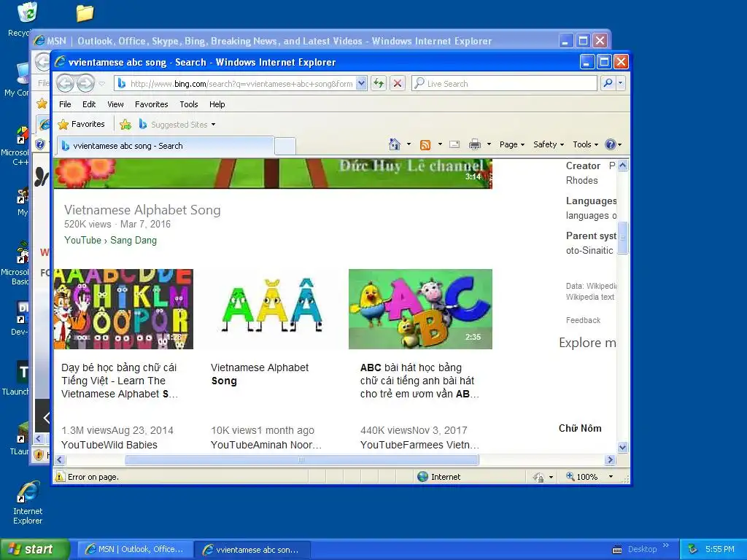
Task: Add page to Favorites bar icon
Action: click(125, 125)
